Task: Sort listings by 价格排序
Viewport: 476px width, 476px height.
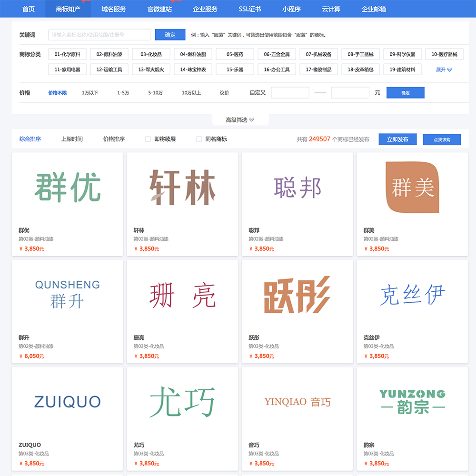Action: click(114, 139)
